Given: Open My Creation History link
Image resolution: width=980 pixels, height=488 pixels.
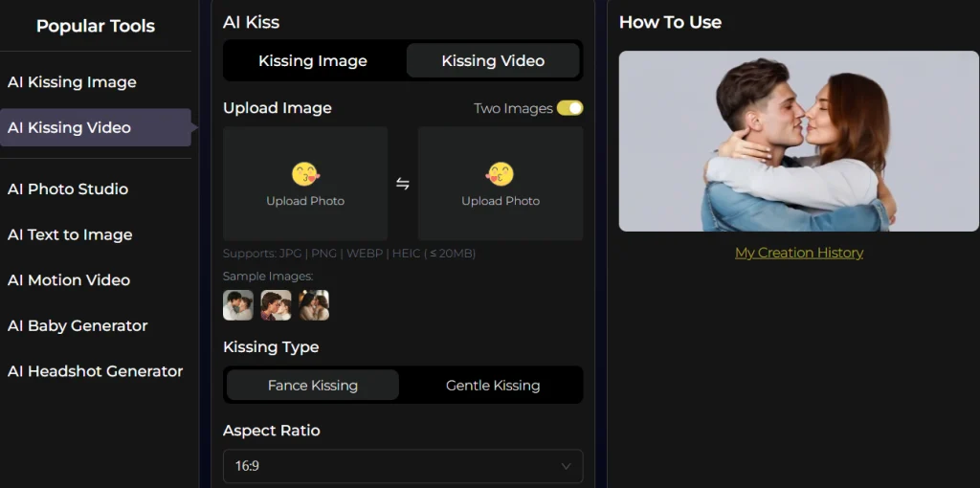Looking at the screenshot, I should pos(799,253).
